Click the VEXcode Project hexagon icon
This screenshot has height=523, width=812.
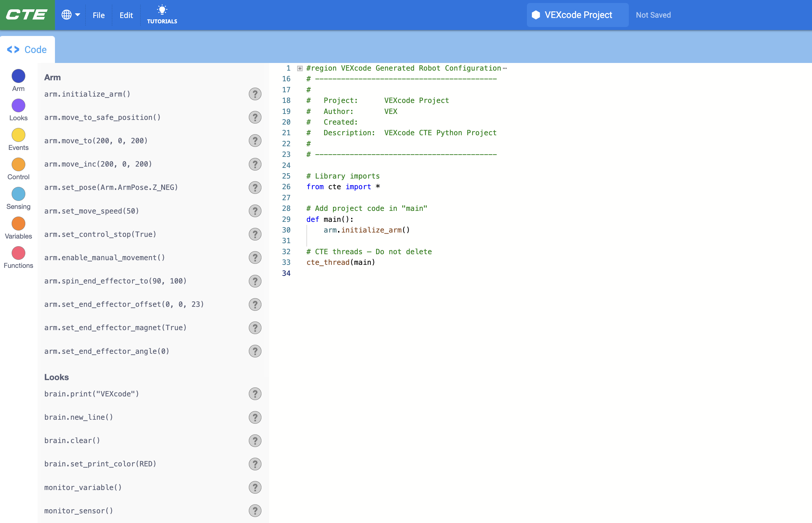click(536, 15)
